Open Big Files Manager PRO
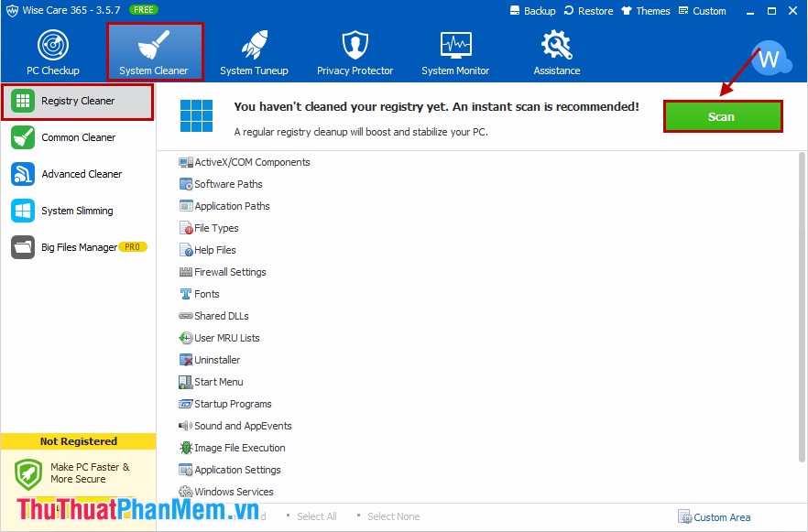The width and height of the screenshot is (808, 532). [x=79, y=247]
